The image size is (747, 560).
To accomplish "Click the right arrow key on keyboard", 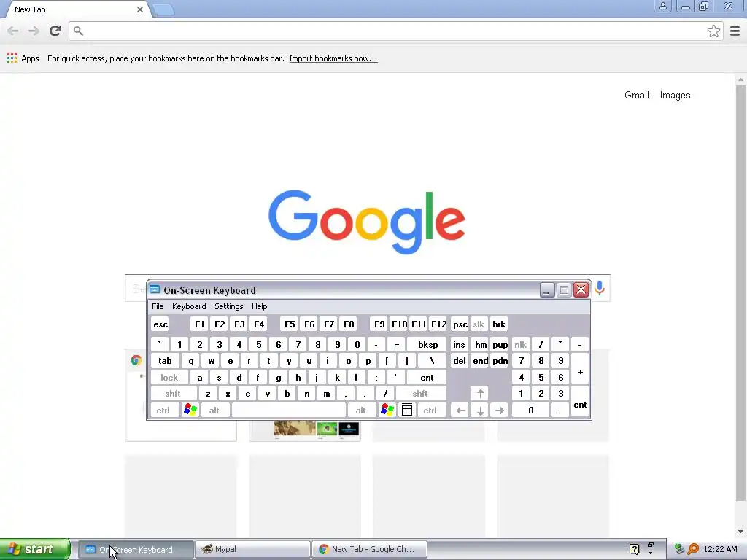I will click(499, 410).
